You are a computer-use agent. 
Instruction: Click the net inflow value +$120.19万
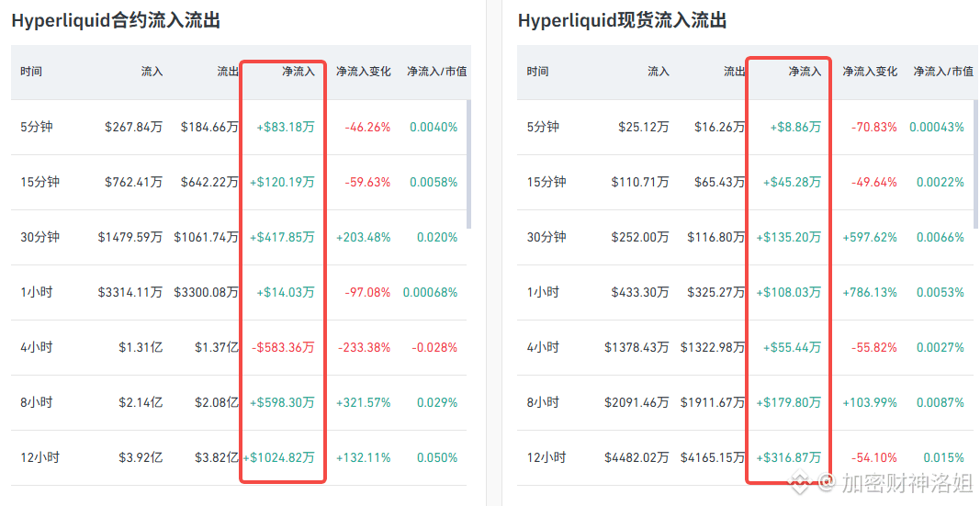click(x=282, y=182)
